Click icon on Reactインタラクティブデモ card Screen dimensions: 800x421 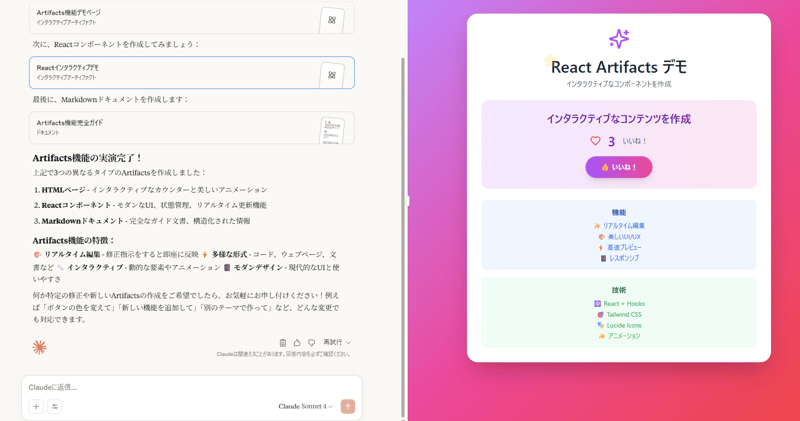pos(332,75)
